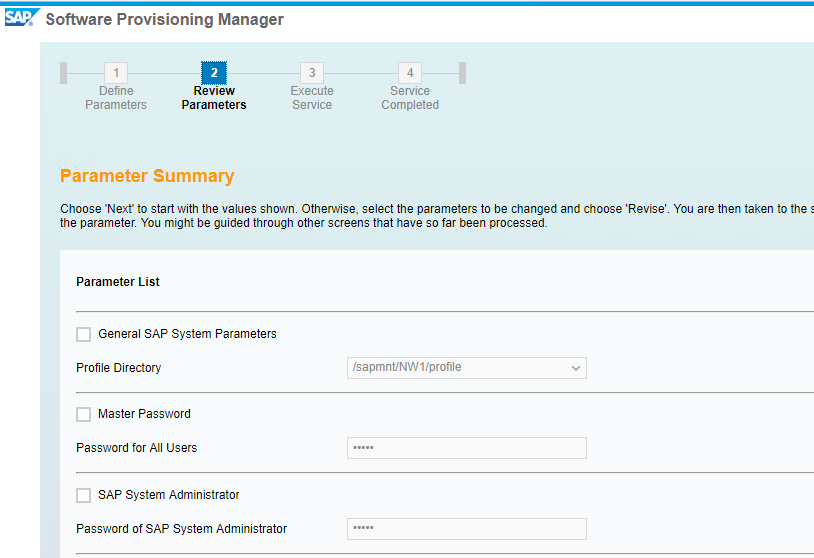
Task: Click the Software Provisioning Manager title
Action: (165, 19)
